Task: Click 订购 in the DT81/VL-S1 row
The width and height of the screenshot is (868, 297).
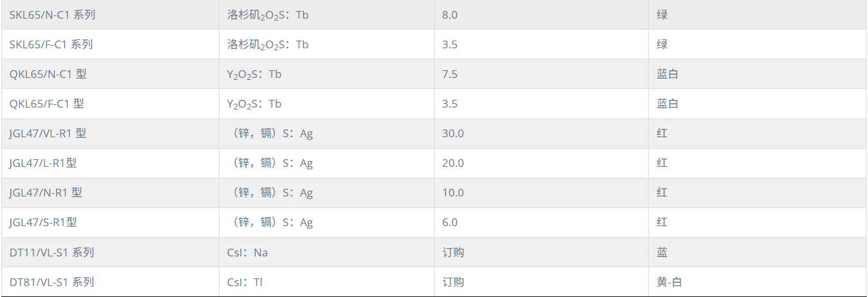Action: point(453,282)
